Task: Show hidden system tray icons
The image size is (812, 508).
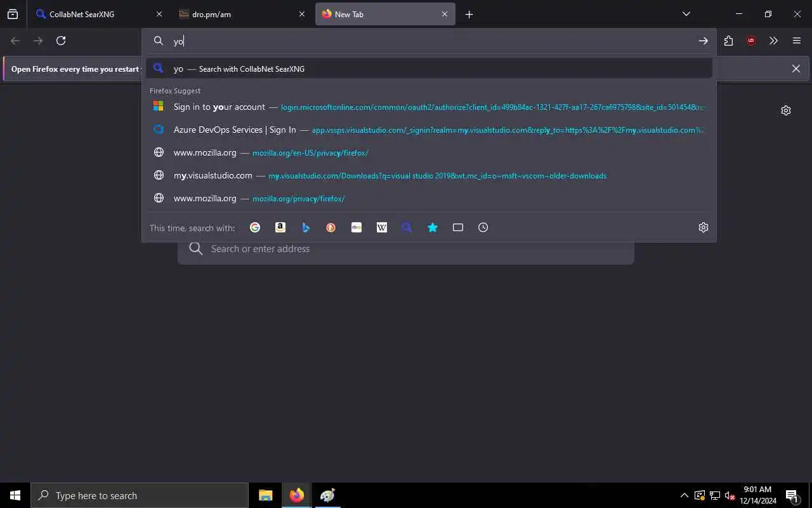Action: 684,495
